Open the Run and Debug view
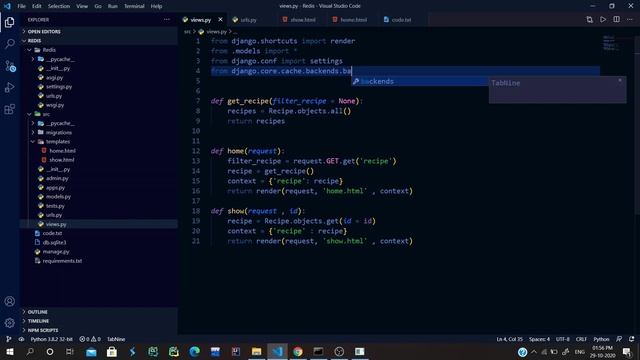The width and height of the screenshot is (640, 360). click(10, 87)
